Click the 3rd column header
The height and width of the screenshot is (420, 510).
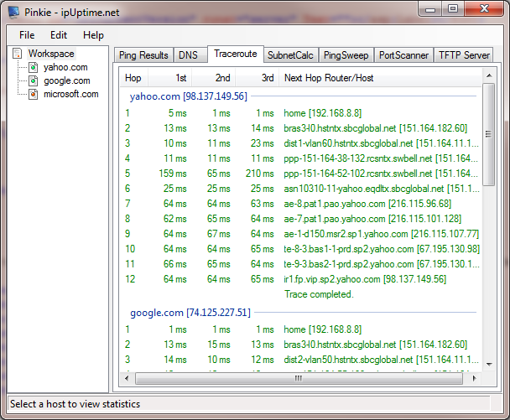(258, 78)
